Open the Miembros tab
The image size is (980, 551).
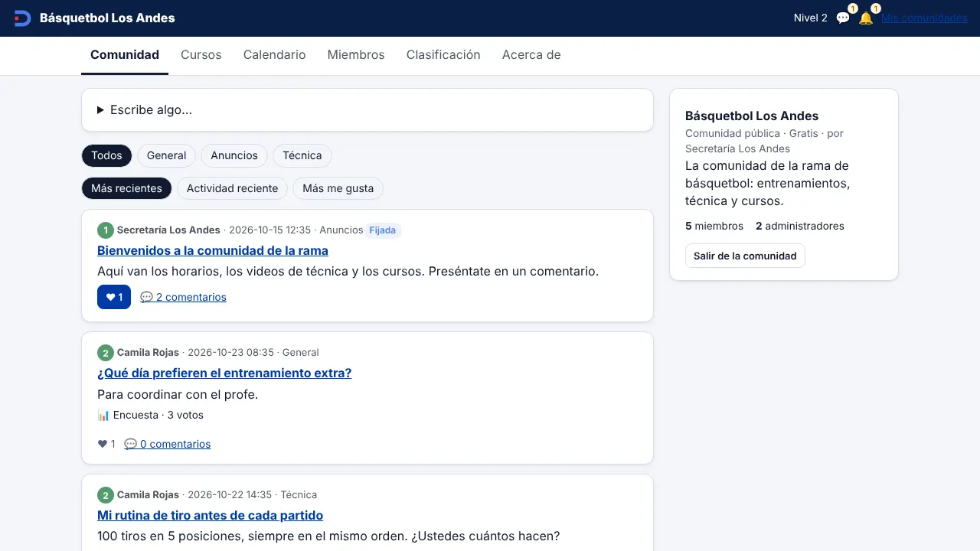(356, 55)
